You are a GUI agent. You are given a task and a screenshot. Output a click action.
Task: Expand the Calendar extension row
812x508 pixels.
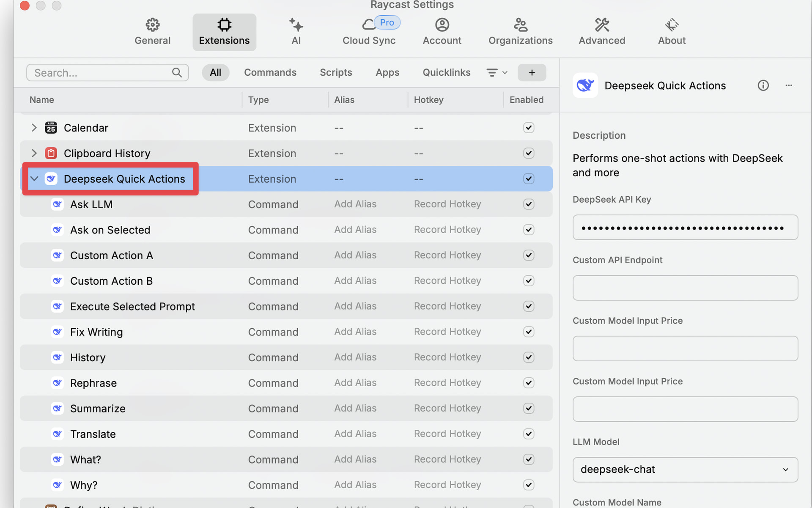pos(34,128)
